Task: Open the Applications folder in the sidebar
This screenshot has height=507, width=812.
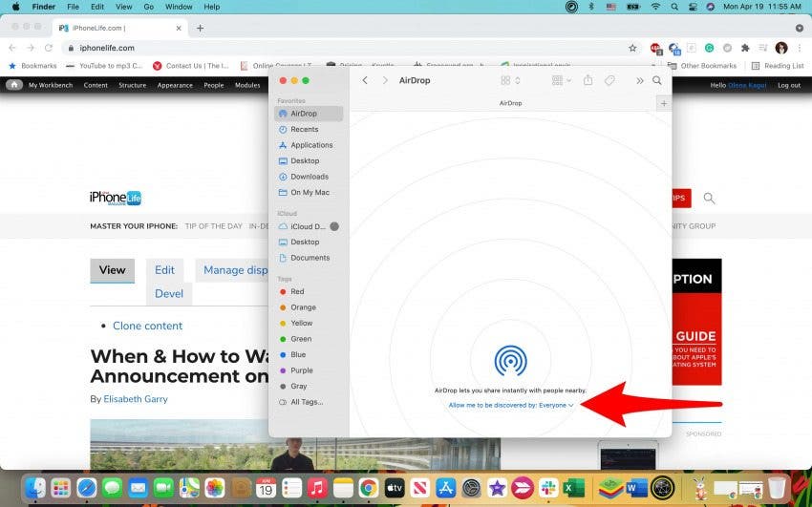Action: coord(311,145)
